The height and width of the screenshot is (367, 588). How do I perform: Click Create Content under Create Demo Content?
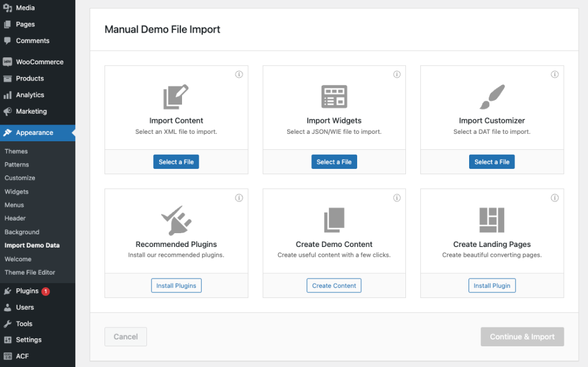[334, 285]
